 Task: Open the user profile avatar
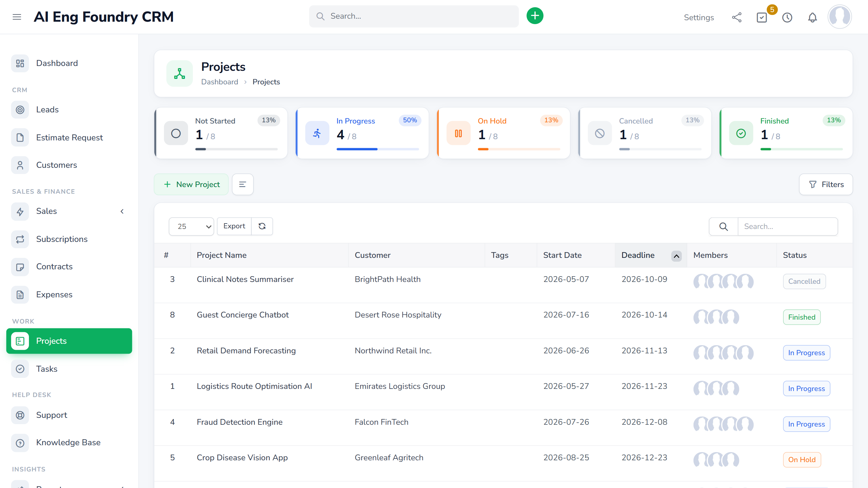click(839, 17)
